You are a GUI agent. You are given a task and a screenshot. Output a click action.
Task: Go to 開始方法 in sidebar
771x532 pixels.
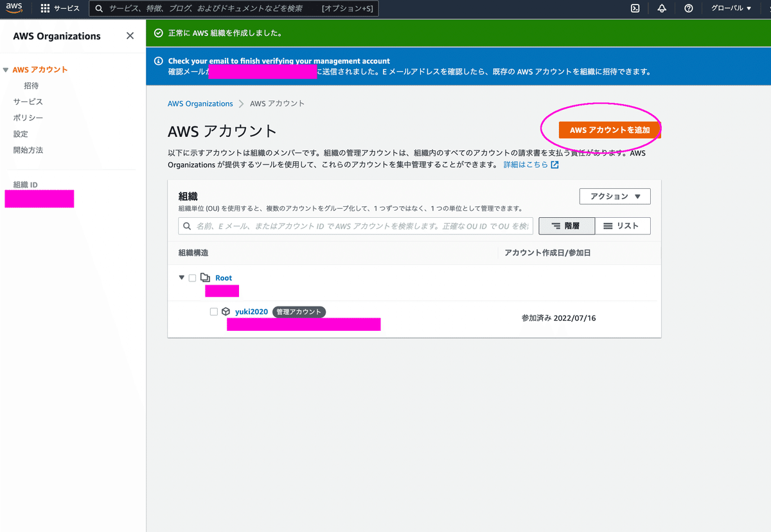(x=28, y=150)
